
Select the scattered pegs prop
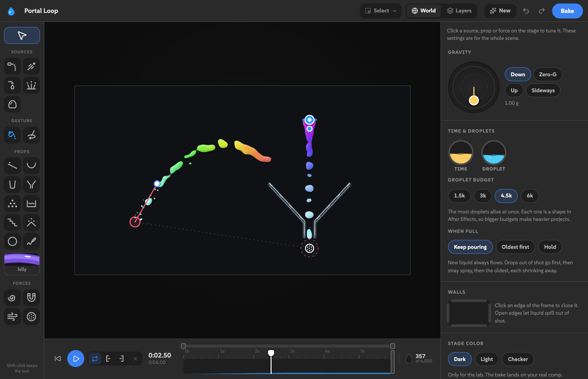pos(12,203)
